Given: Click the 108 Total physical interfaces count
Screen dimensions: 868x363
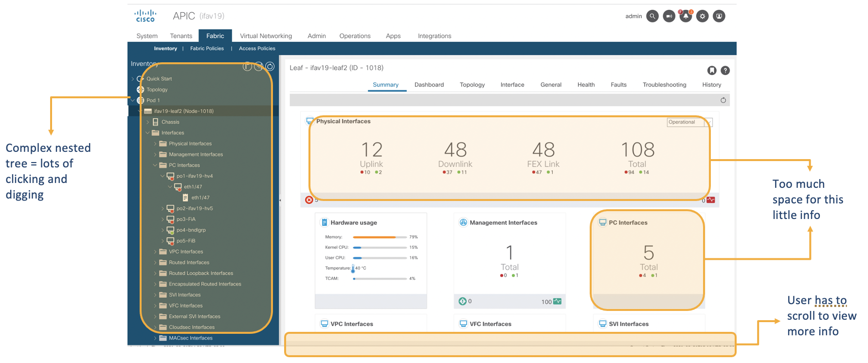Looking at the screenshot, I should (637, 150).
